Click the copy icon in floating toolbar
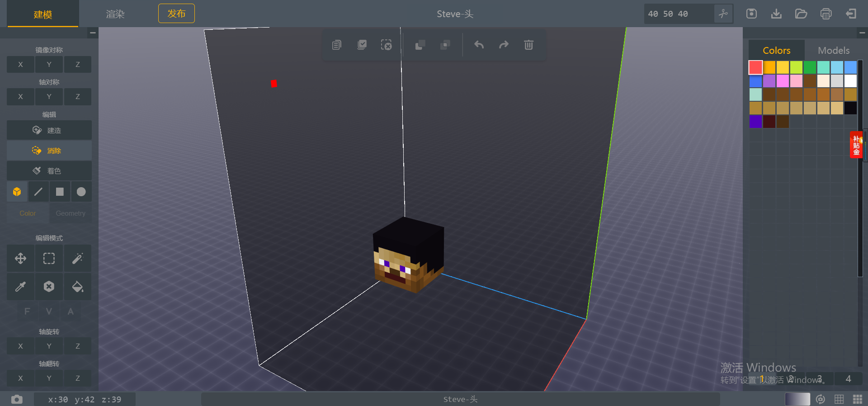Image resolution: width=868 pixels, height=406 pixels. click(337, 45)
